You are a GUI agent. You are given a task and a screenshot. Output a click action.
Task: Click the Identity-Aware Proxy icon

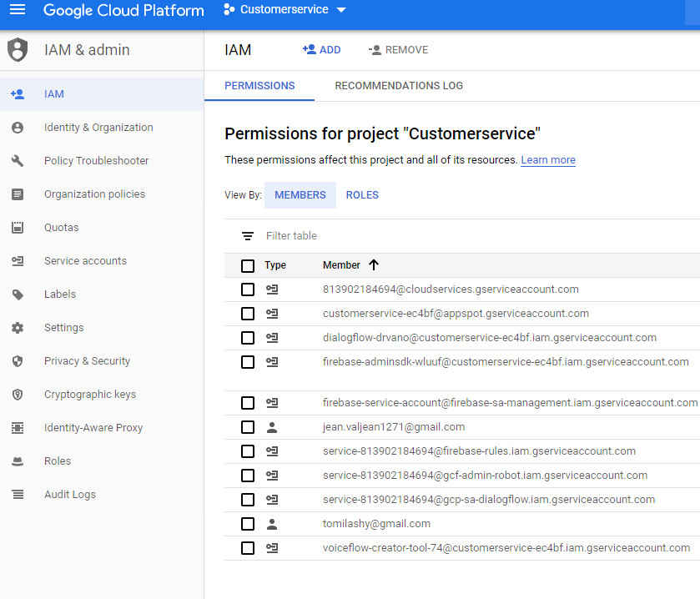coord(18,428)
